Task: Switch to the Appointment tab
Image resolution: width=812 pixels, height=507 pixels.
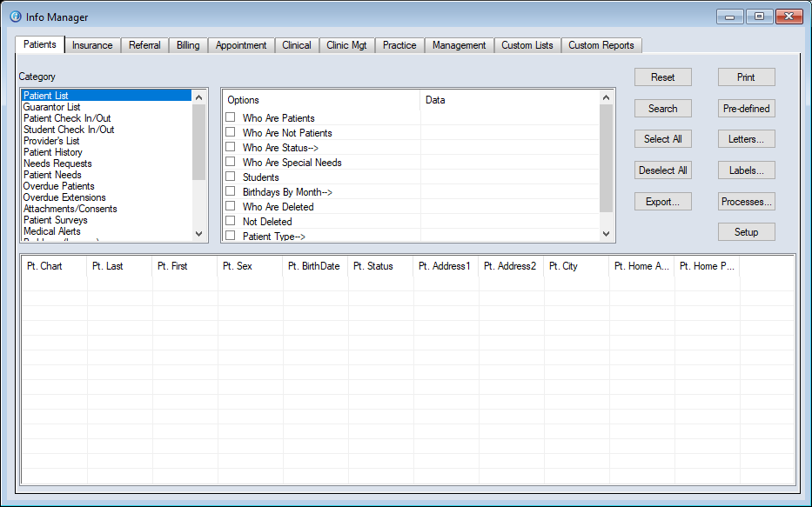Action: [x=241, y=44]
